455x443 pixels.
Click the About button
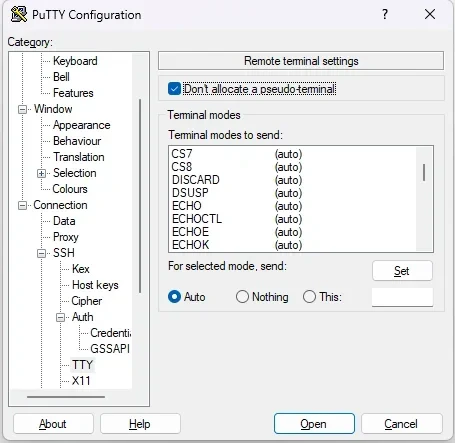pyautogui.click(x=53, y=424)
